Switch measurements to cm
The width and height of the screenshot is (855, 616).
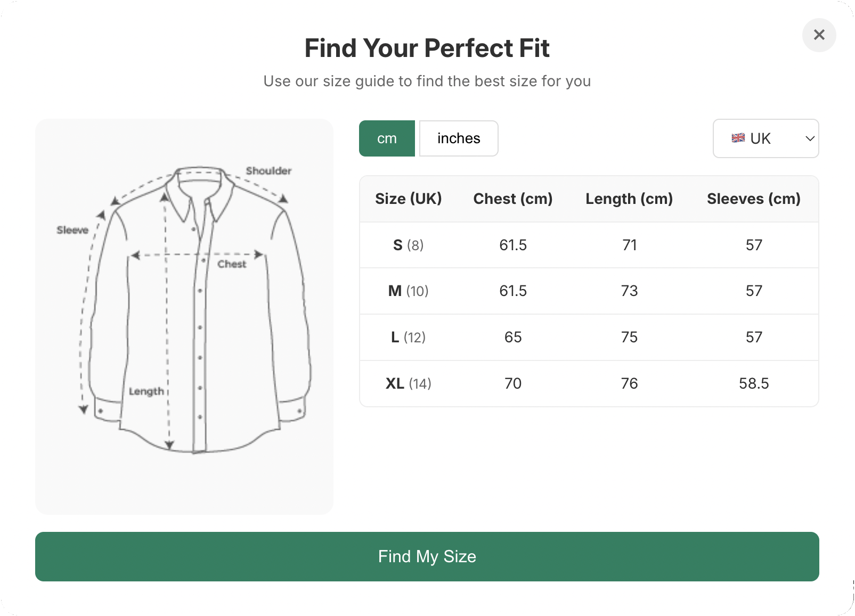click(387, 138)
